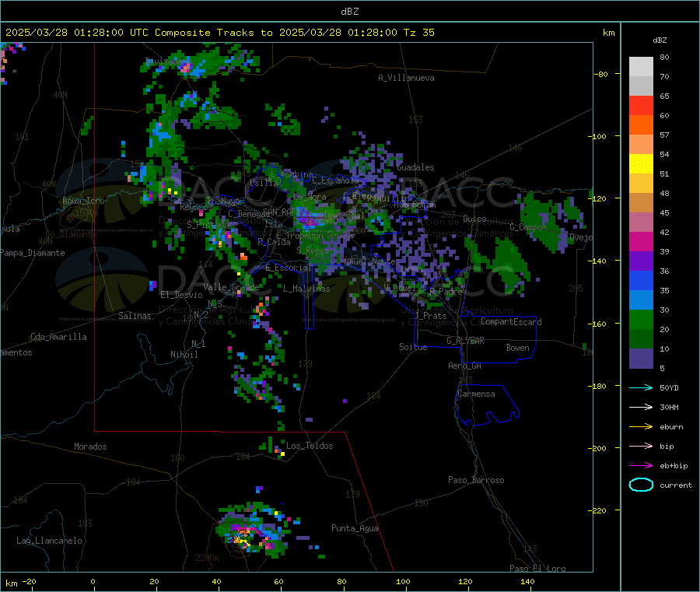Click the Cda_Amarilla map label
Image resolution: width=700 pixels, height=592 pixels.
click(x=58, y=337)
